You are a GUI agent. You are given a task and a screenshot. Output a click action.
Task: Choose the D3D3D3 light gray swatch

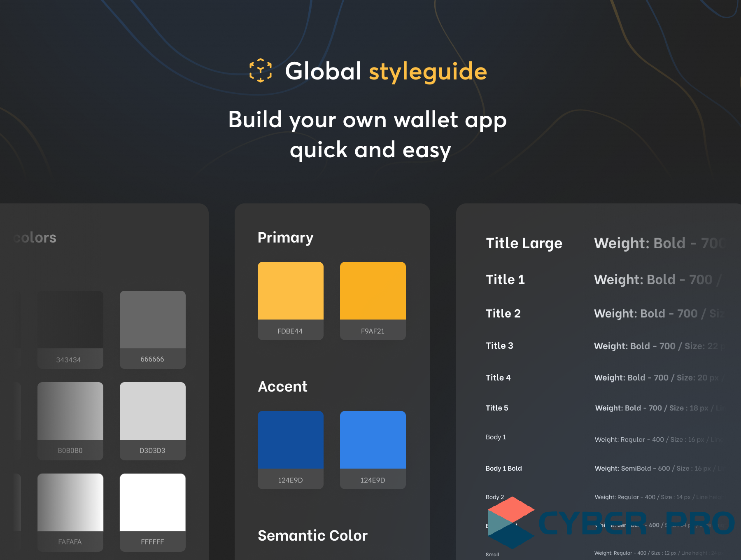coord(152,411)
